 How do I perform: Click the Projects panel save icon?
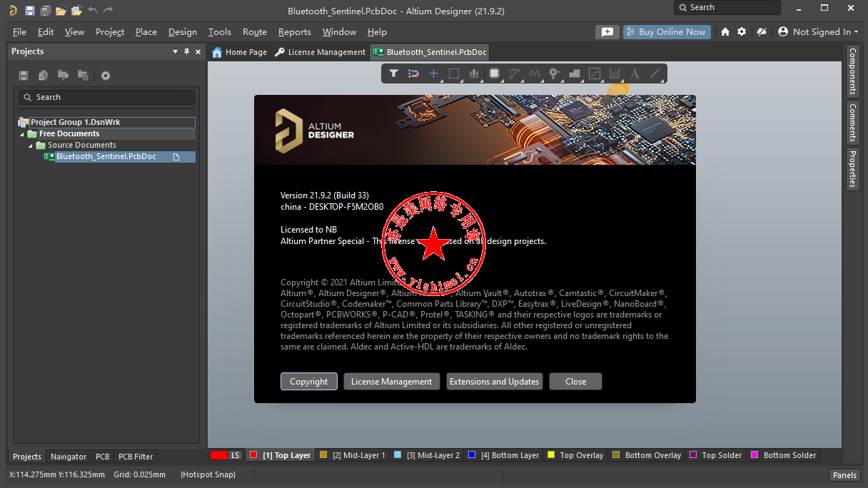24,76
